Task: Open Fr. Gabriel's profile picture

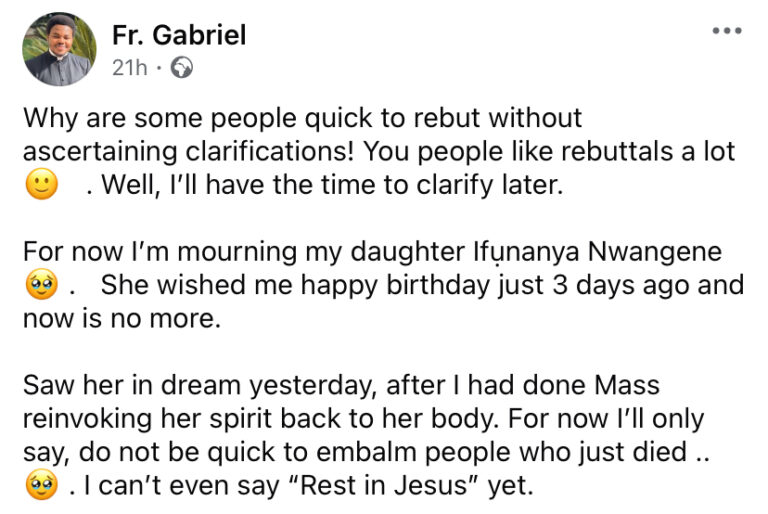Action: pos(59,50)
